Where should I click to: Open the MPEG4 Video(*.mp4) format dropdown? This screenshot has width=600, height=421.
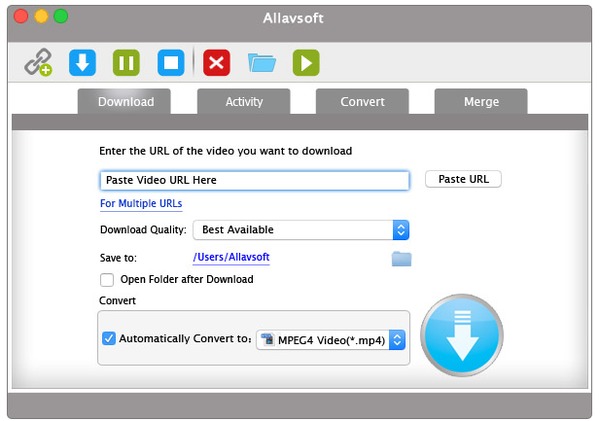pyautogui.click(x=331, y=340)
